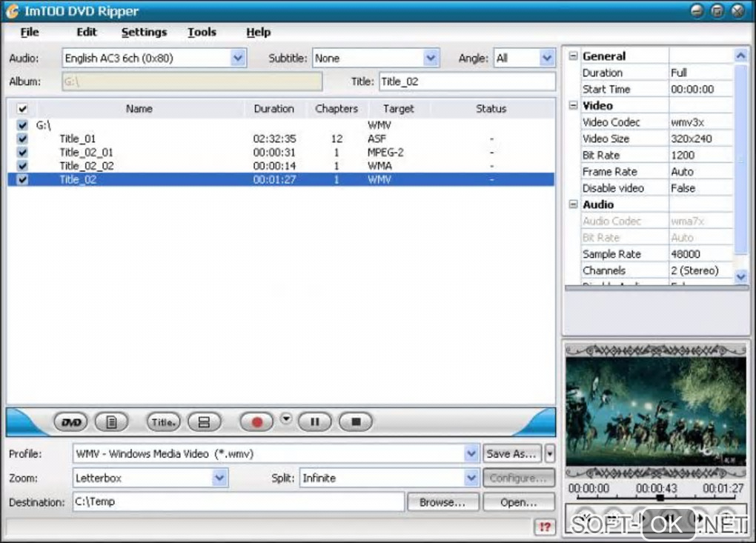Maximize the ImTOO DVD Ripper window
Image resolution: width=756 pixels, height=543 pixels.
[717, 10]
